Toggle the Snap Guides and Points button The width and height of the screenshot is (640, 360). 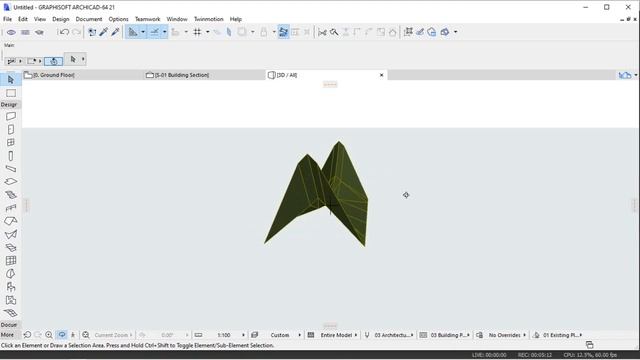(155, 32)
